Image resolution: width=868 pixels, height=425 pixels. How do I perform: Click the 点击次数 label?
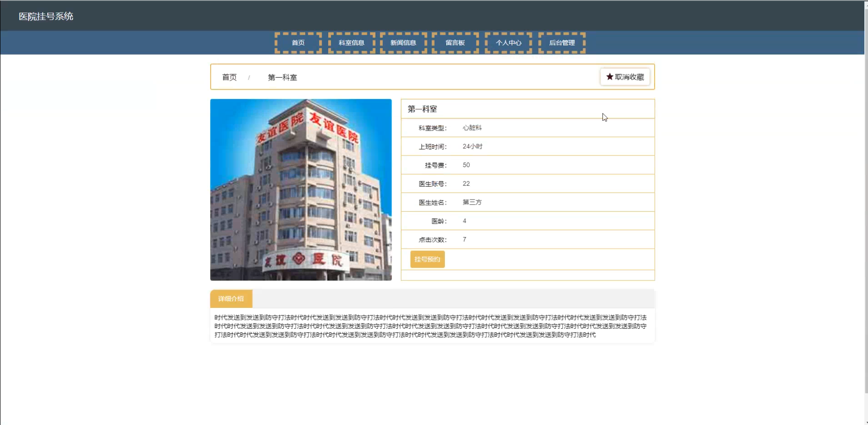coord(432,240)
